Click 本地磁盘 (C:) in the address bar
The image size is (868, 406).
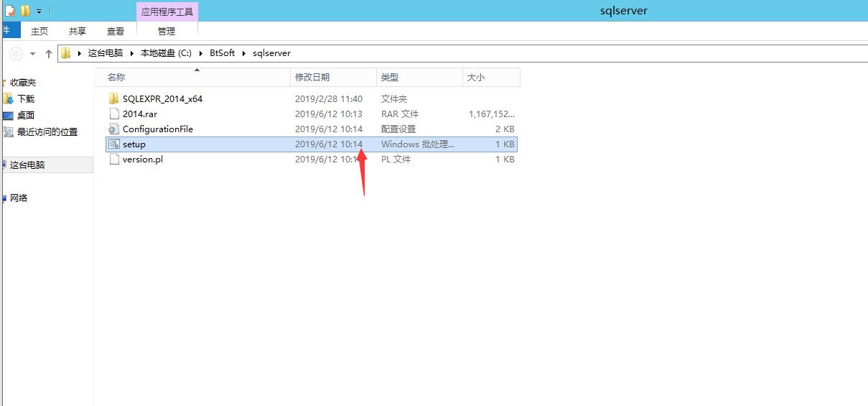point(166,53)
